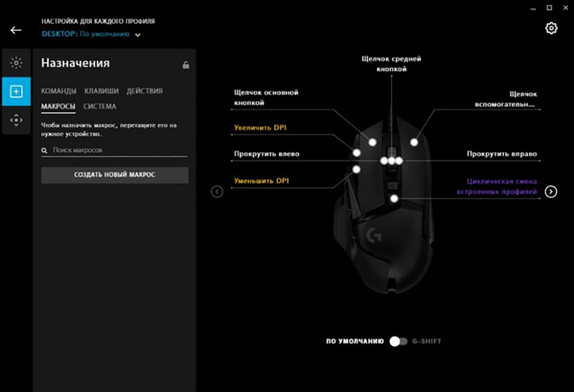Open the lighting settings sidebar icon
Screen dimensions: 574x392
pyautogui.click(x=16, y=62)
